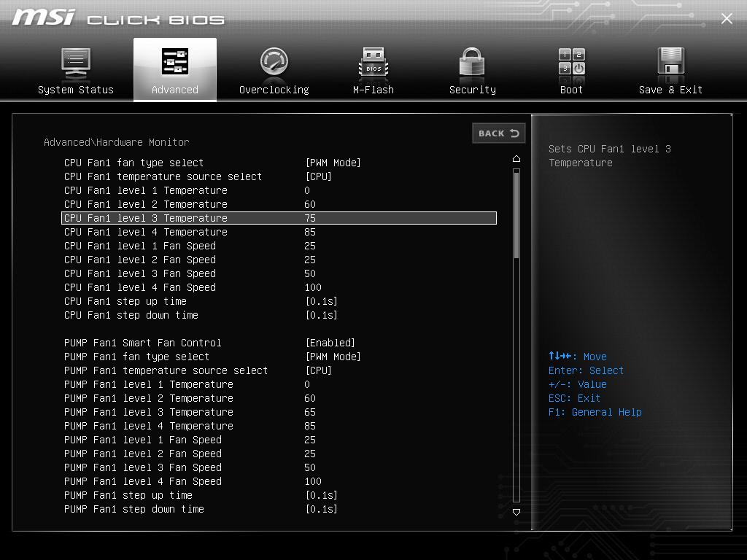Select CPU Fan1 level 4 Fan Speed row
This screenshot has width=747, height=560.
pos(279,287)
